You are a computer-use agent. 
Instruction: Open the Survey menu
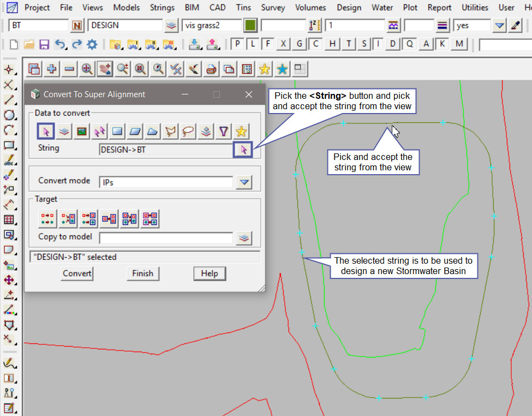tap(273, 8)
